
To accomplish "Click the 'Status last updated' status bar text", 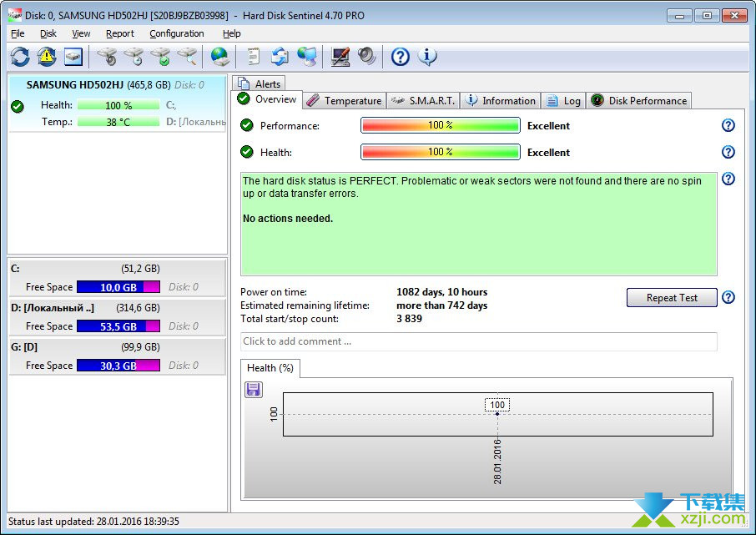I will coord(93,522).
